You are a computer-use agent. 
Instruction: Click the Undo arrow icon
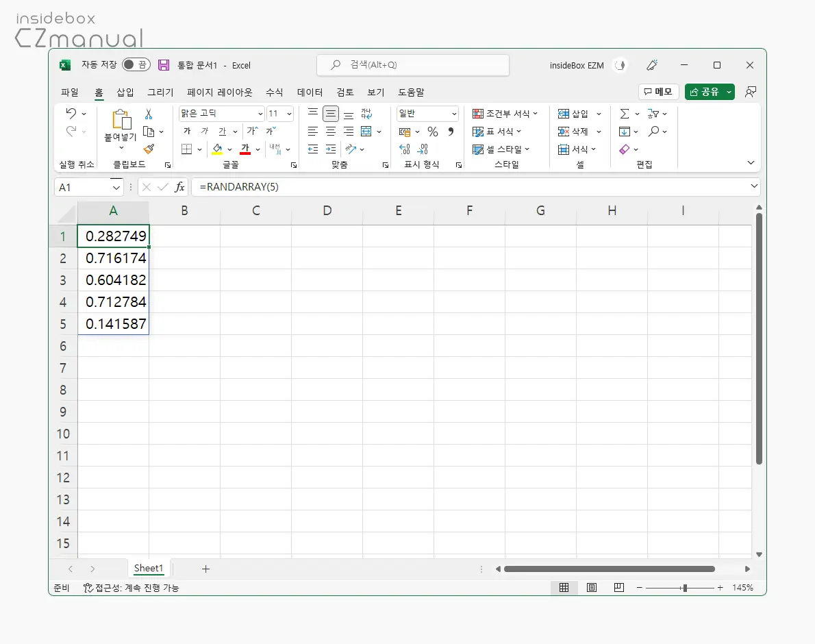click(x=71, y=113)
